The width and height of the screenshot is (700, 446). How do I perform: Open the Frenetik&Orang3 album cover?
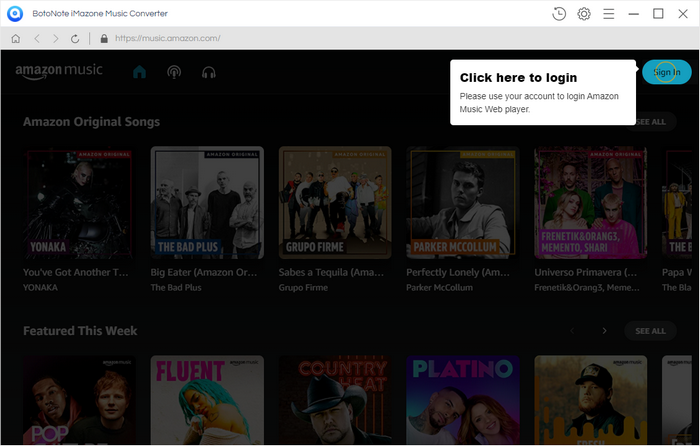(x=591, y=203)
